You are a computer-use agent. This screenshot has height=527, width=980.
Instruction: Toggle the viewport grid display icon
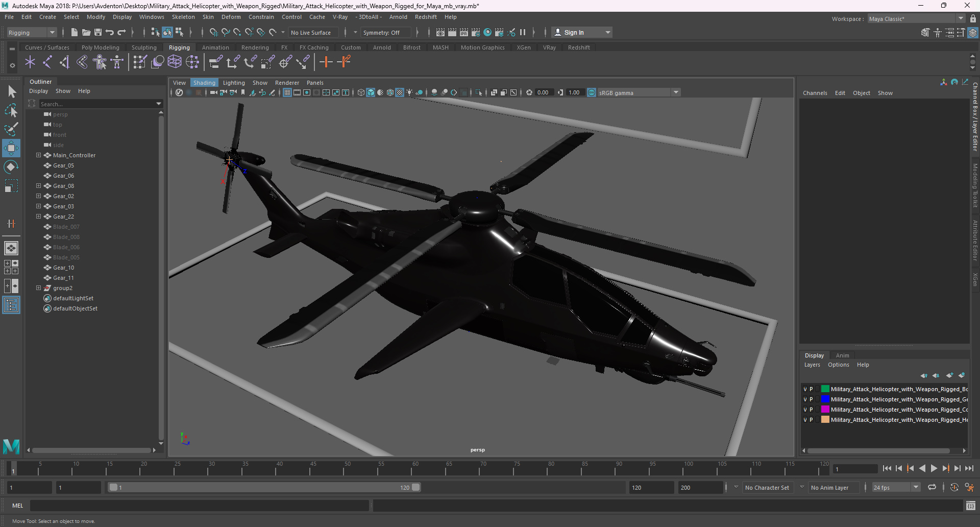click(287, 92)
